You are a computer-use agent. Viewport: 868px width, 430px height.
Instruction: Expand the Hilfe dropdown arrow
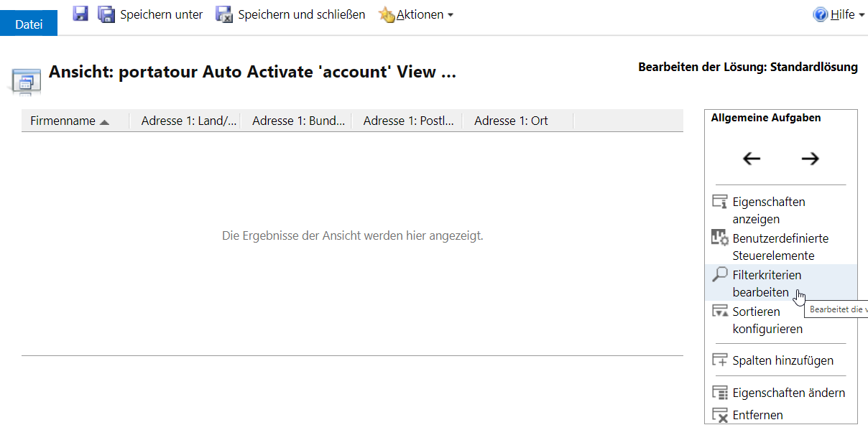(x=862, y=15)
